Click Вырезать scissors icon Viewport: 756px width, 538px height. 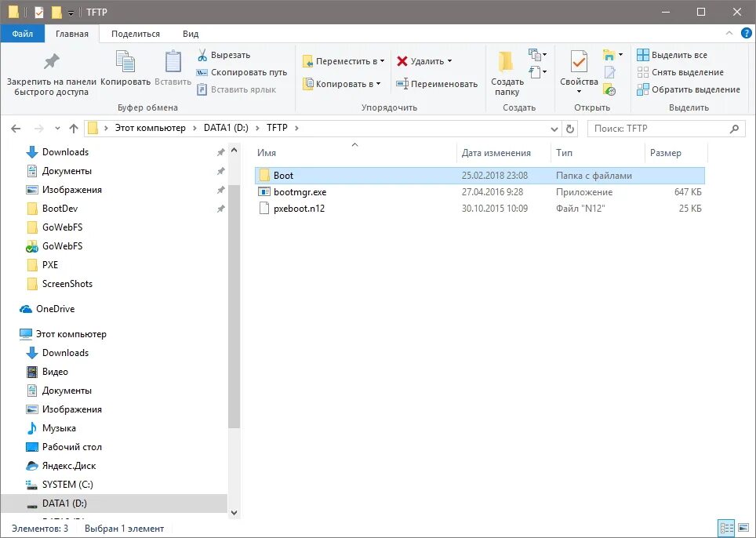202,55
